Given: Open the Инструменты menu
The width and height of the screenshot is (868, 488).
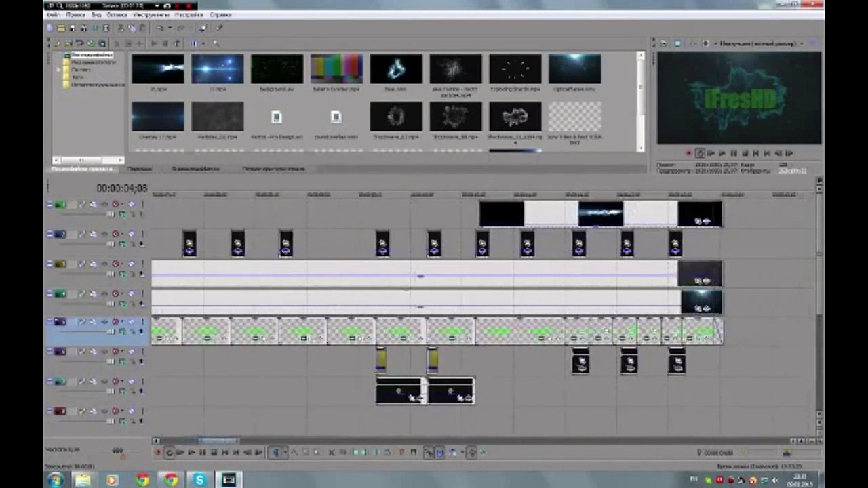Looking at the screenshot, I should point(151,14).
